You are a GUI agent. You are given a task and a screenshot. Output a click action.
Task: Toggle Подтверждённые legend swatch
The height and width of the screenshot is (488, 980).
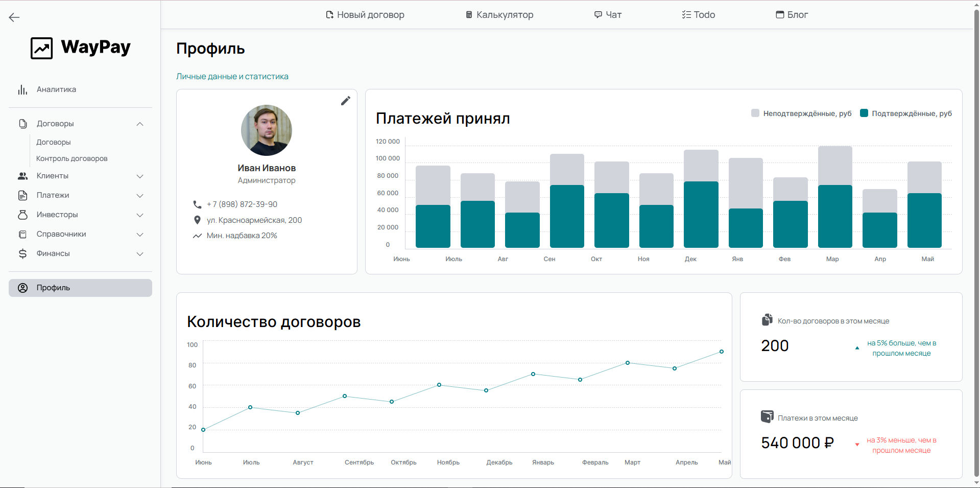864,113
